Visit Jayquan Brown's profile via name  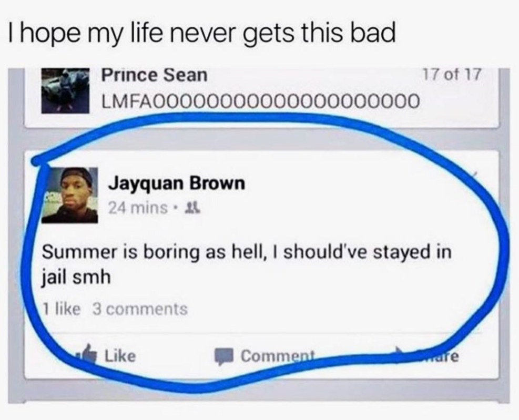tap(177, 183)
